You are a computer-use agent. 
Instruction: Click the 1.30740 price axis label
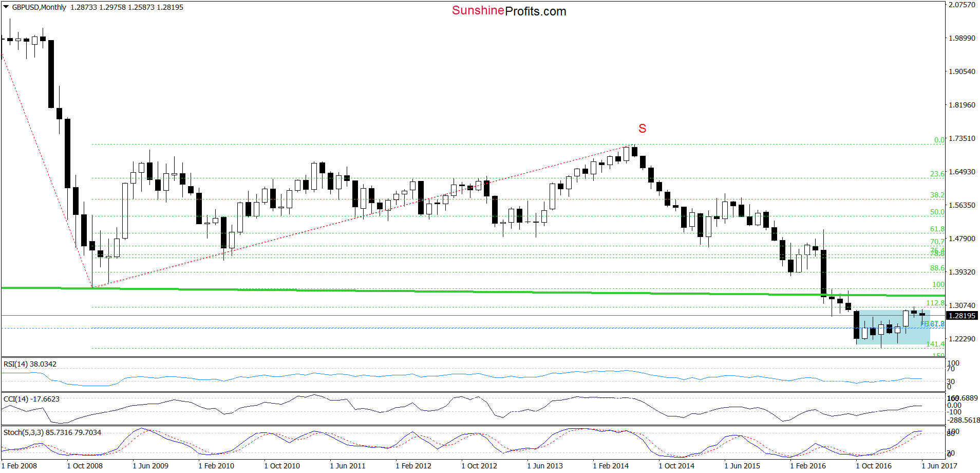[x=962, y=305]
